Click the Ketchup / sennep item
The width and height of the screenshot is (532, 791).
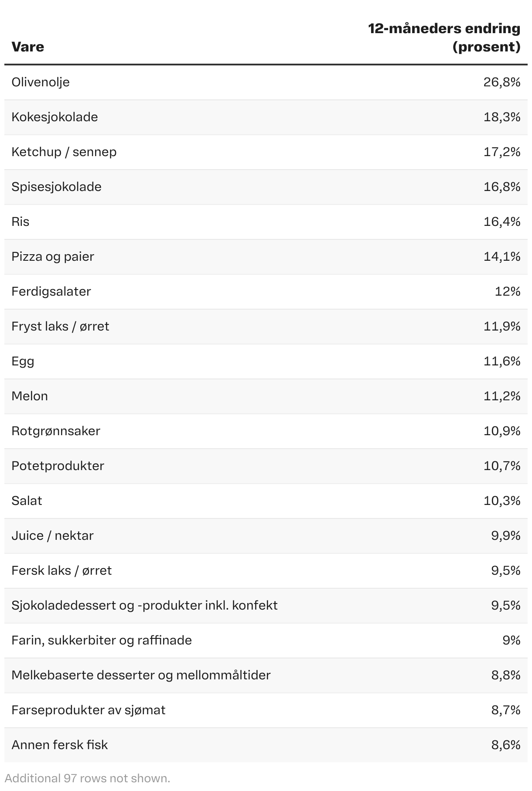(x=64, y=152)
